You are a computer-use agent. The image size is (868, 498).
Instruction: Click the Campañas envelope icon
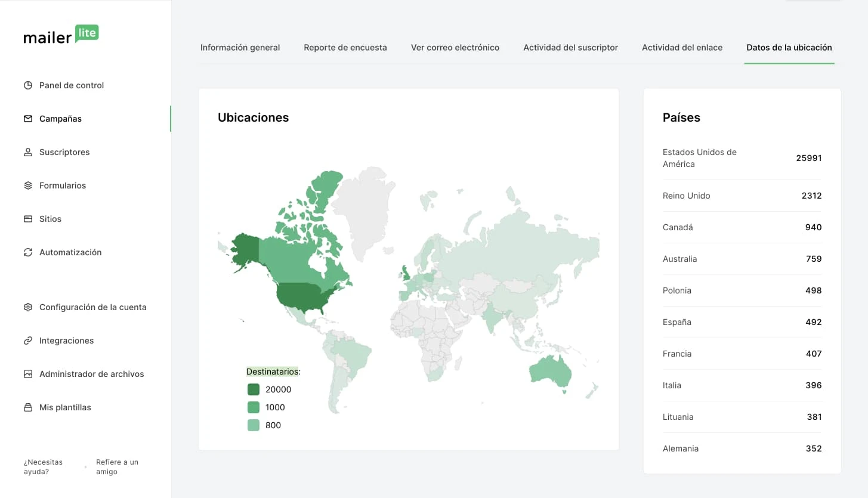pyautogui.click(x=28, y=119)
